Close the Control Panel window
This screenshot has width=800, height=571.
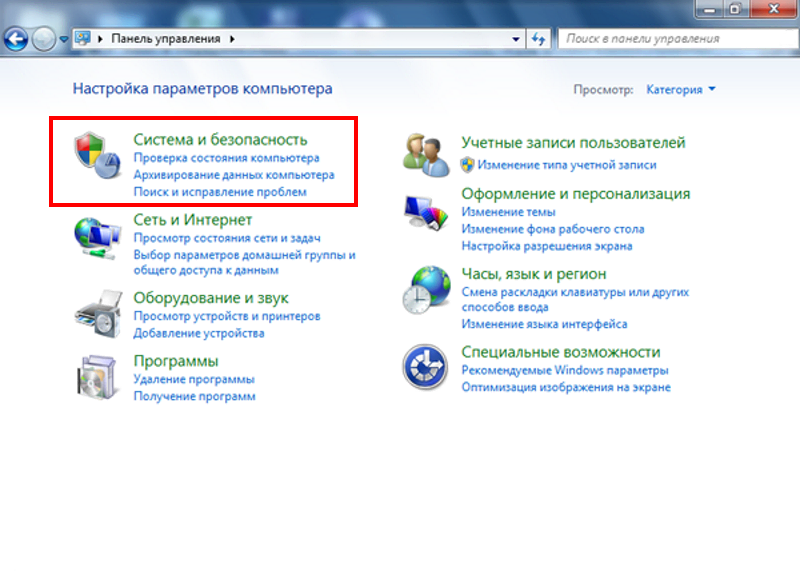(x=773, y=8)
